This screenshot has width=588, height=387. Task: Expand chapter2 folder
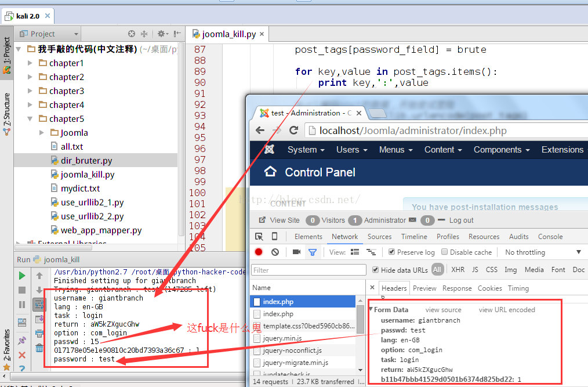(x=30, y=77)
